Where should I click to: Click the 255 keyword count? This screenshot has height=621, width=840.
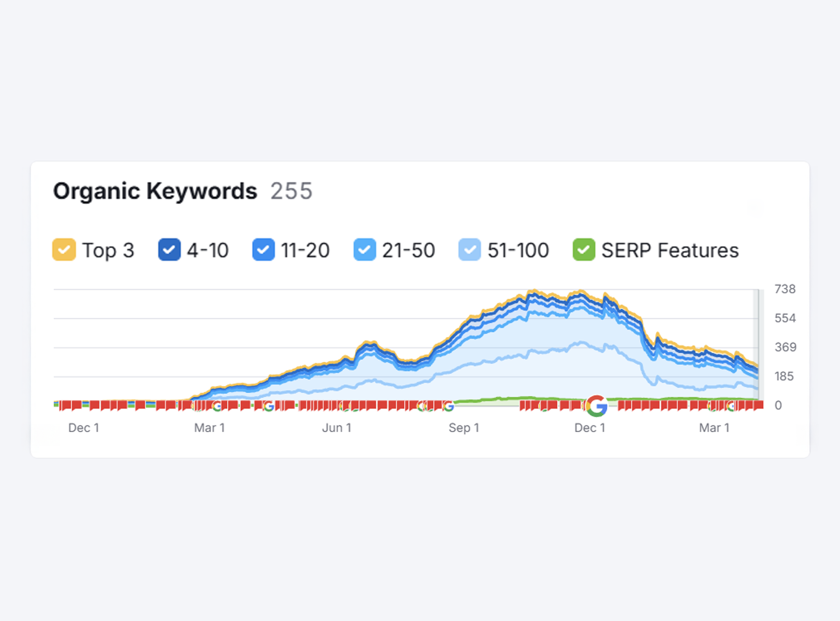pyautogui.click(x=291, y=191)
